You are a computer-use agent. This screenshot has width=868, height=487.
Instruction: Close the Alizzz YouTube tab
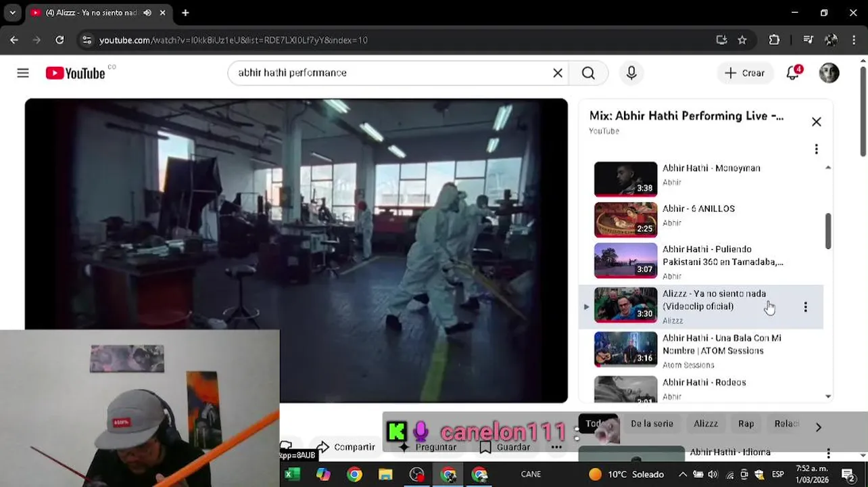click(x=163, y=13)
